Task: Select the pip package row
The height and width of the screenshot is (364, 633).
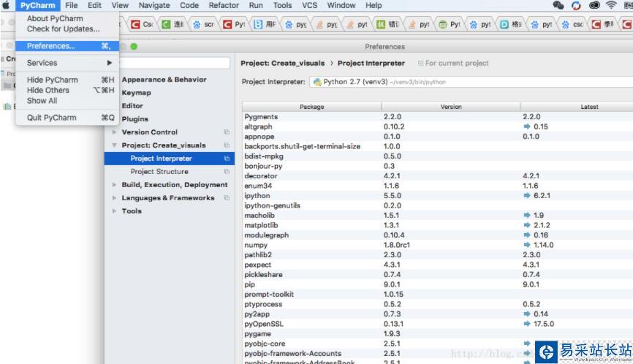Action: tap(438, 284)
